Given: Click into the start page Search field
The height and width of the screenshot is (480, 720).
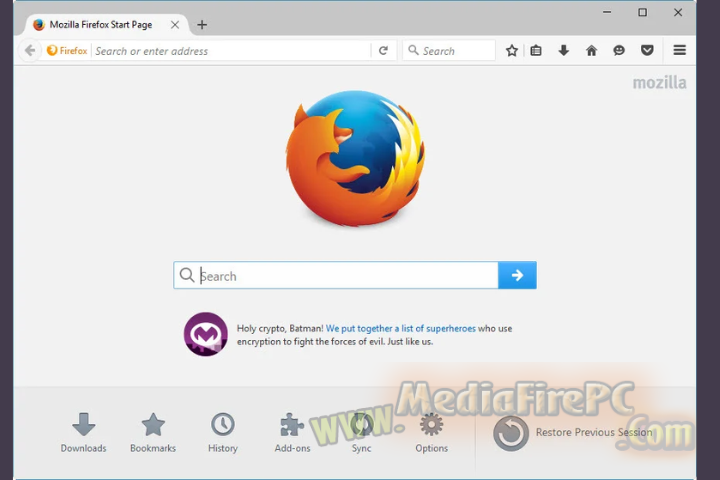Looking at the screenshot, I should tap(336, 276).
